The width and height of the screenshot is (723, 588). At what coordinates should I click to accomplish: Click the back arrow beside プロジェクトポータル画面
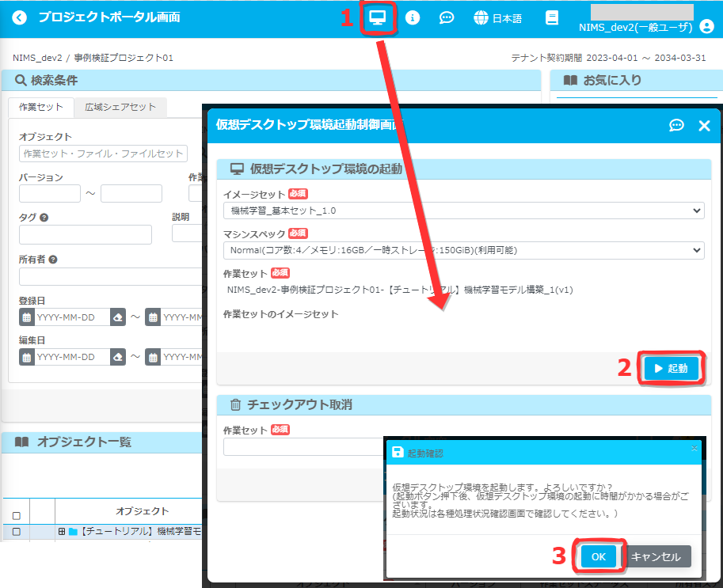pos(19,17)
